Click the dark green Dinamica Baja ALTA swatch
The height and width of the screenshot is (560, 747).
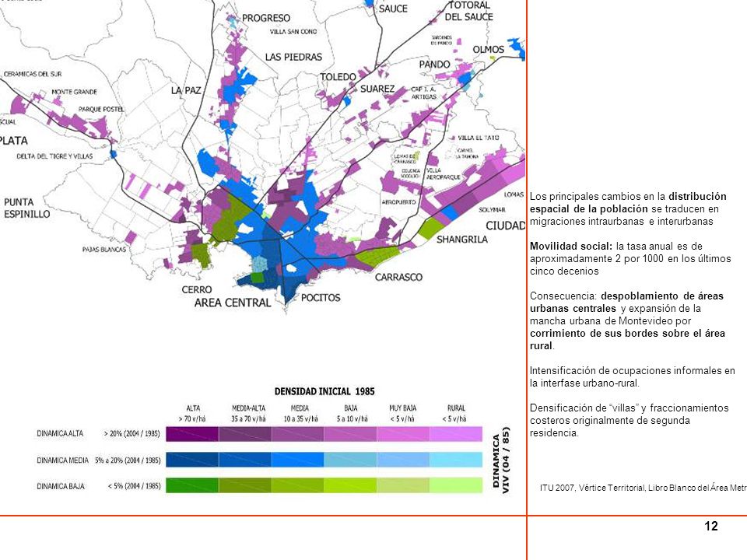tap(192, 485)
